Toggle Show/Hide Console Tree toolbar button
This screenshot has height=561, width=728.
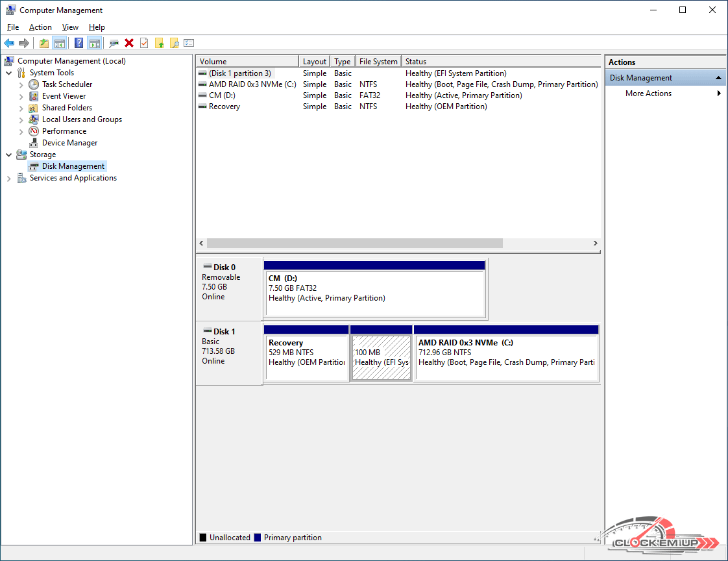tap(60, 43)
